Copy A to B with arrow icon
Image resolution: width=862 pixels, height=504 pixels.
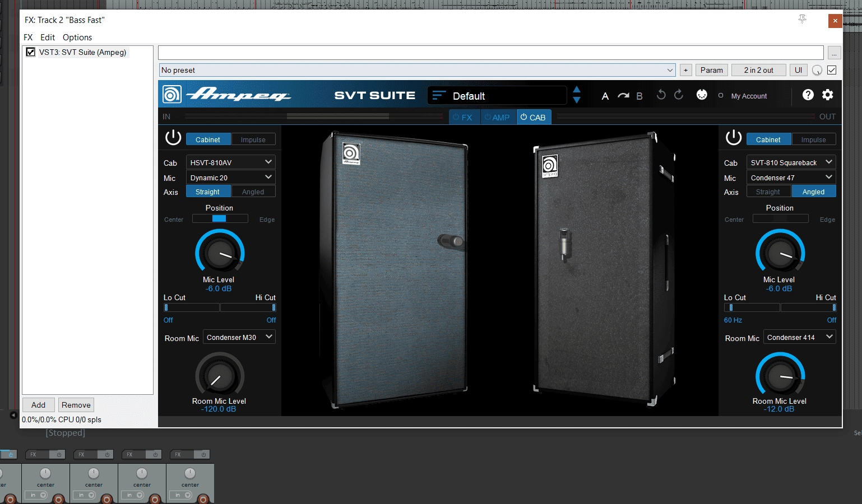tap(623, 96)
